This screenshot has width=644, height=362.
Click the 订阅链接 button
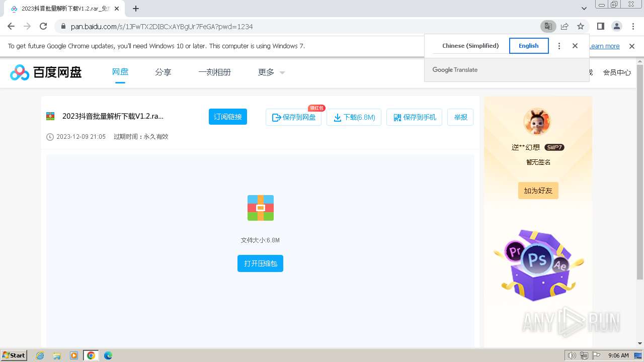point(228,117)
